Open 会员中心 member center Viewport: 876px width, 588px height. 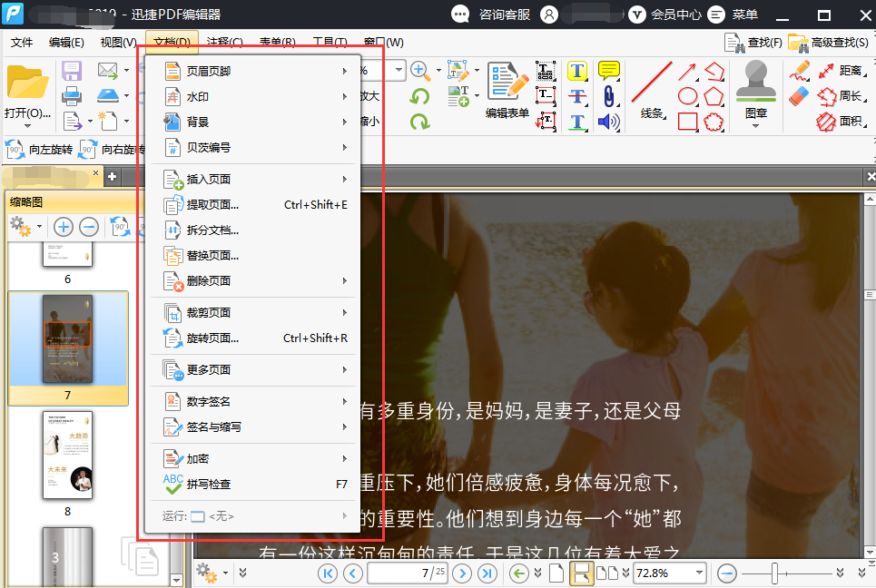pos(664,15)
